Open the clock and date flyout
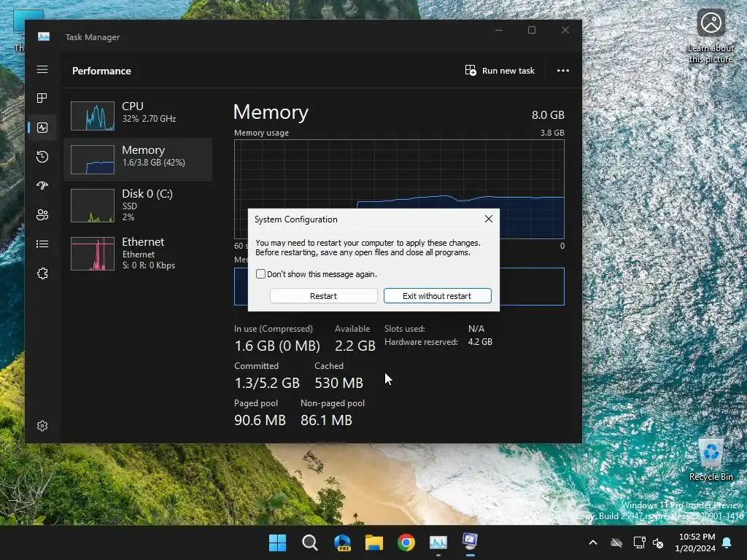Viewport: 747px width, 560px height. click(695, 542)
